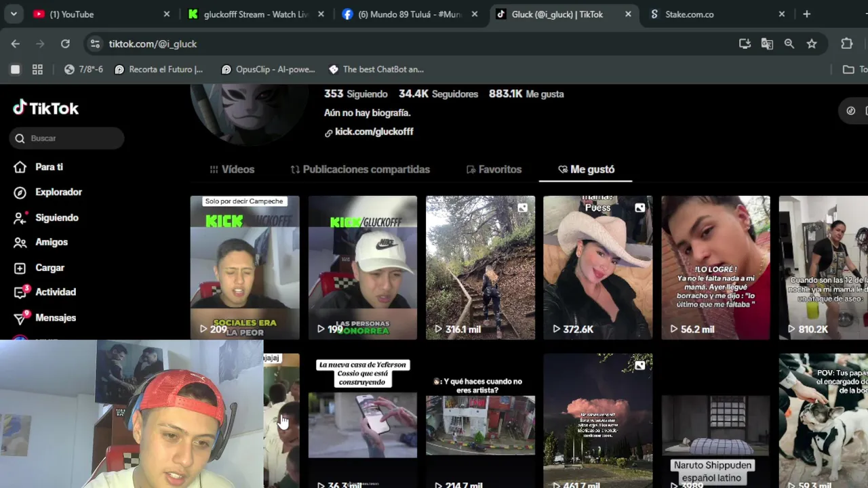Reload the TikTok page
The width and height of the screenshot is (868, 488).
coord(65,43)
